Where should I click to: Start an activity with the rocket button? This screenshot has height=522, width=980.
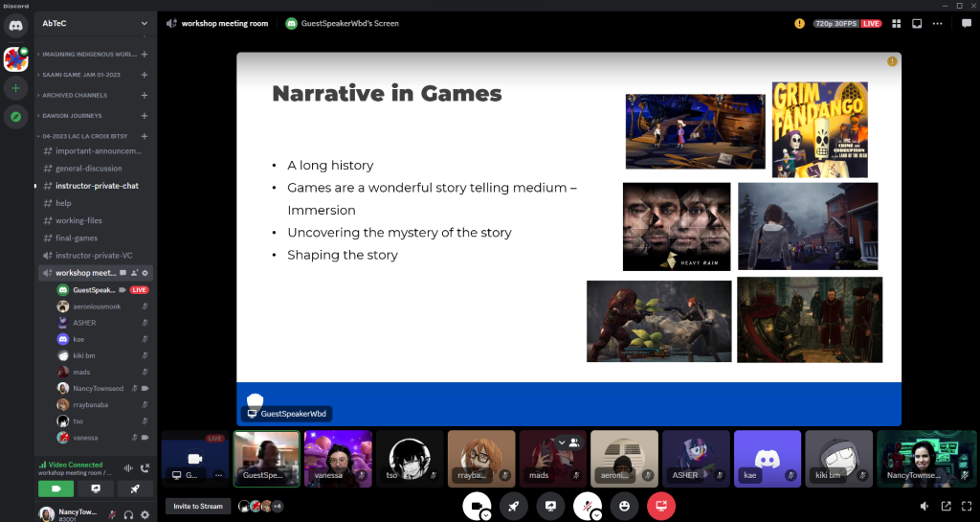point(513,506)
